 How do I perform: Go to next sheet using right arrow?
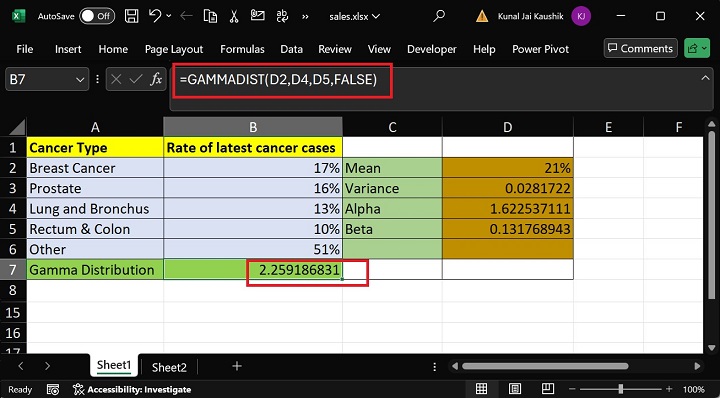click(x=48, y=366)
